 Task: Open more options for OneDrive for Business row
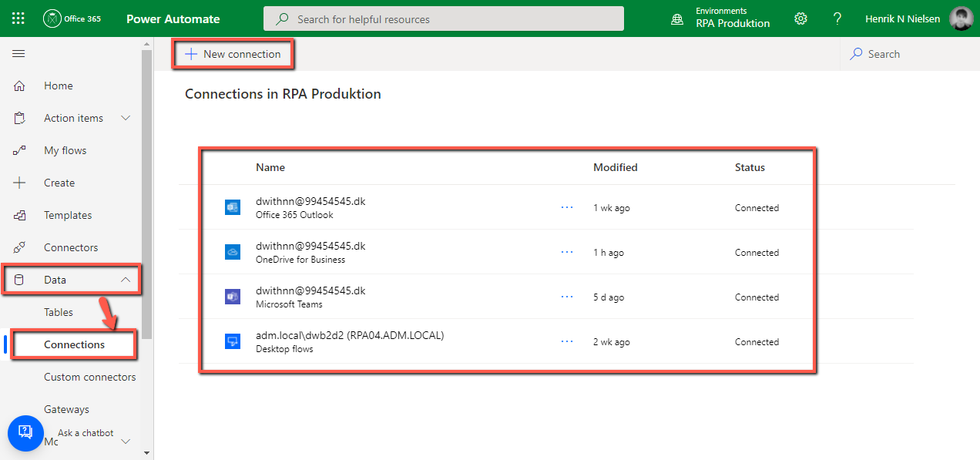568,253
